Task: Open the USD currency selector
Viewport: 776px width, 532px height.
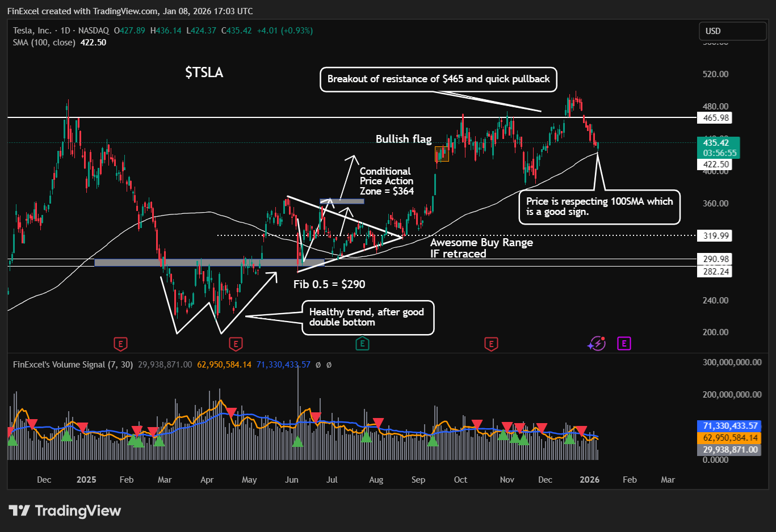Action: [x=732, y=31]
